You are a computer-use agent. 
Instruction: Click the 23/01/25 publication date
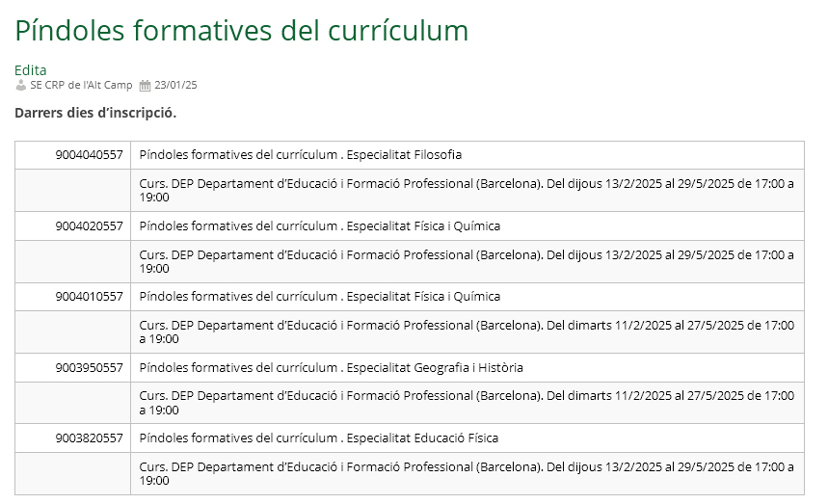175,85
